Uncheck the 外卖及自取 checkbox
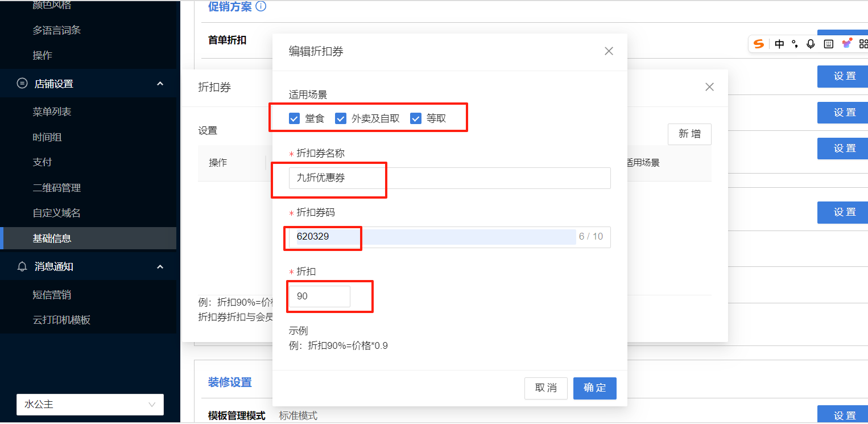This screenshot has height=424, width=868. pyautogui.click(x=341, y=118)
